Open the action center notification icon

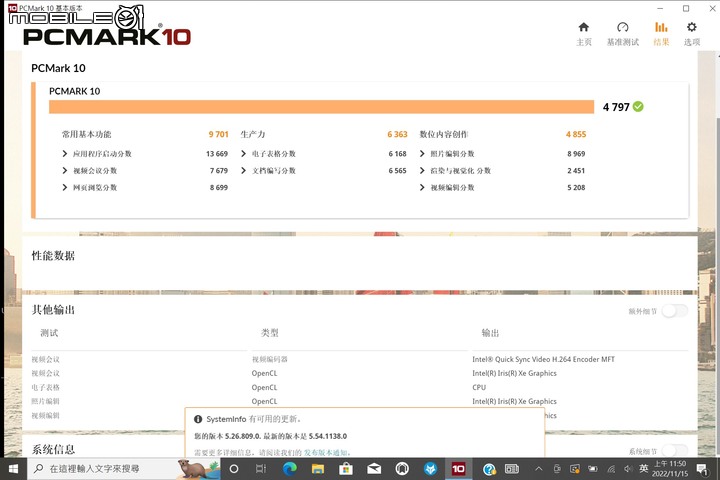pos(702,469)
